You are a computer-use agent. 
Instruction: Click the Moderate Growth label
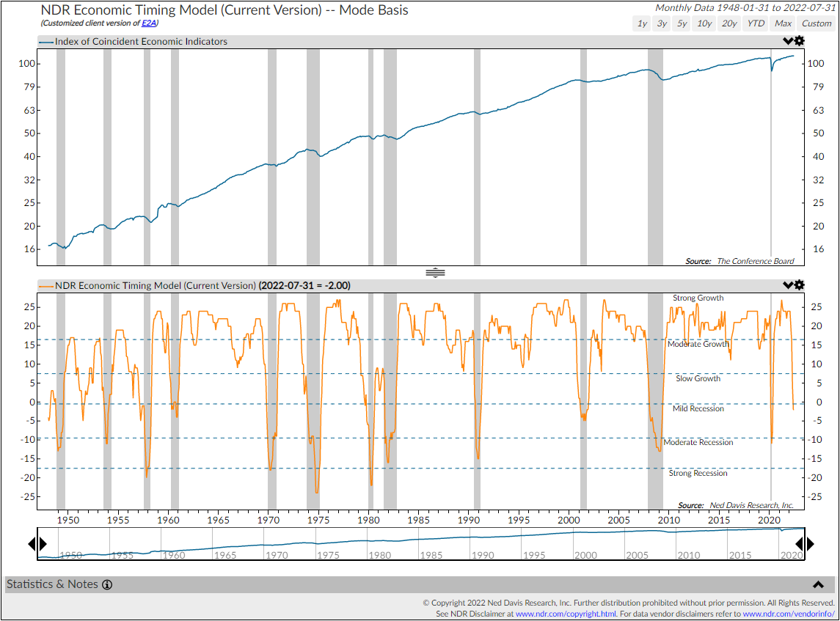coord(698,344)
